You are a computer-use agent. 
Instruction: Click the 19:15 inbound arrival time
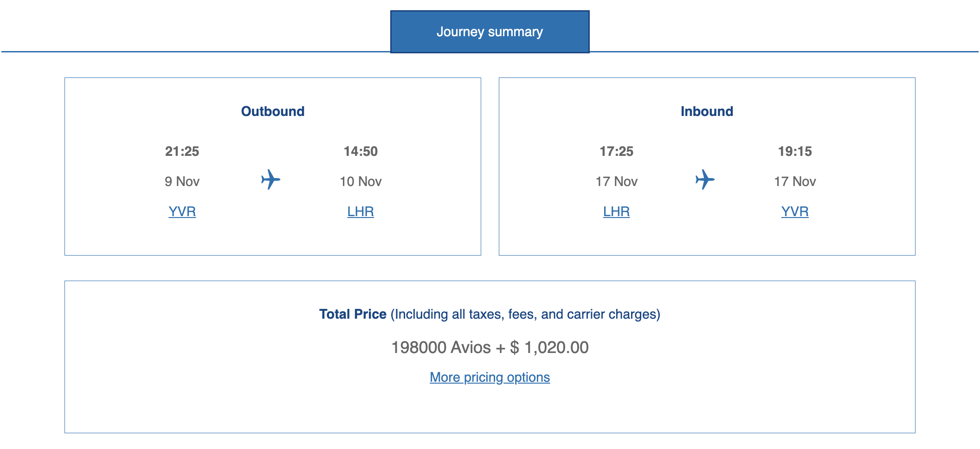tap(795, 151)
